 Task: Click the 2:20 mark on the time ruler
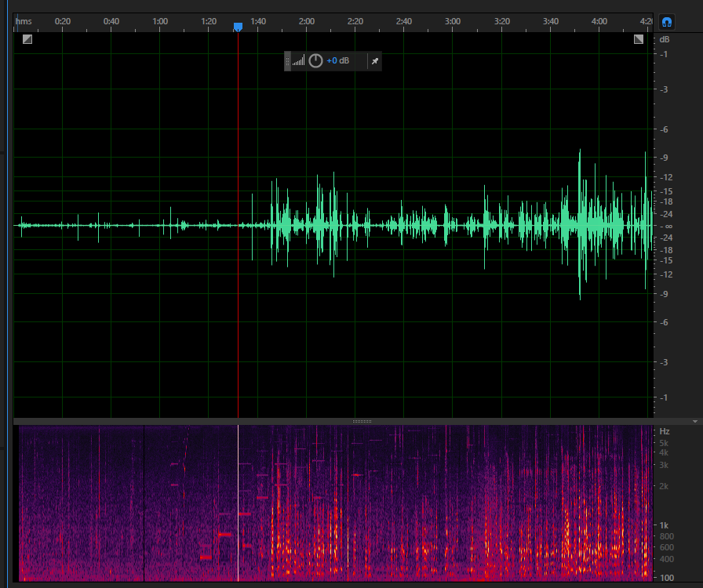tap(355, 21)
